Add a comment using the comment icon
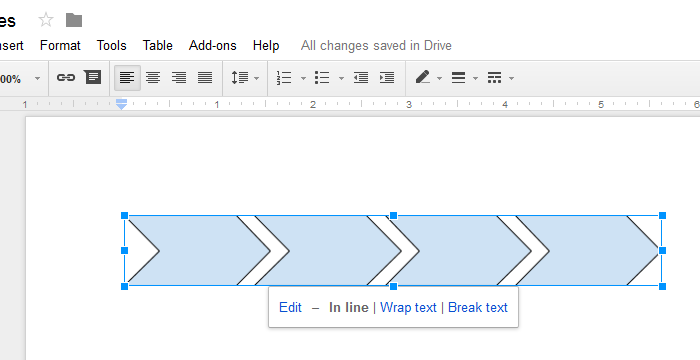This screenshot has width=700, height=360. point(92,78)
